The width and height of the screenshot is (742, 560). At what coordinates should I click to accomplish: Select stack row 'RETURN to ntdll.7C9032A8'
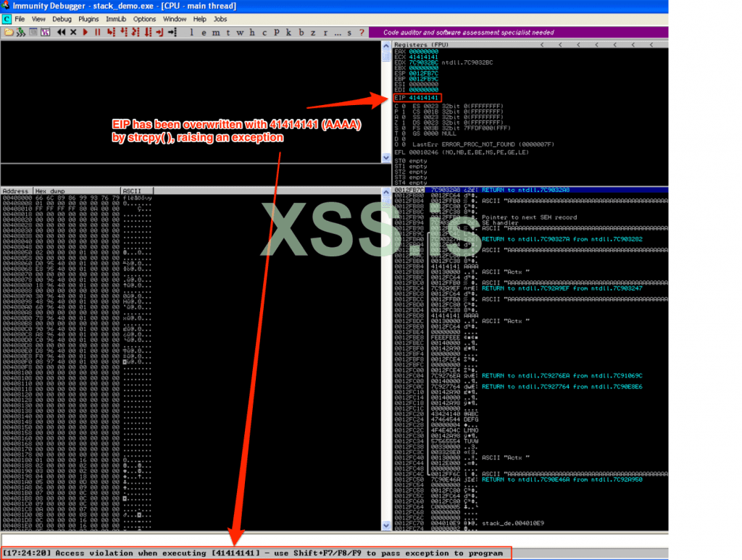coord(530,190)
